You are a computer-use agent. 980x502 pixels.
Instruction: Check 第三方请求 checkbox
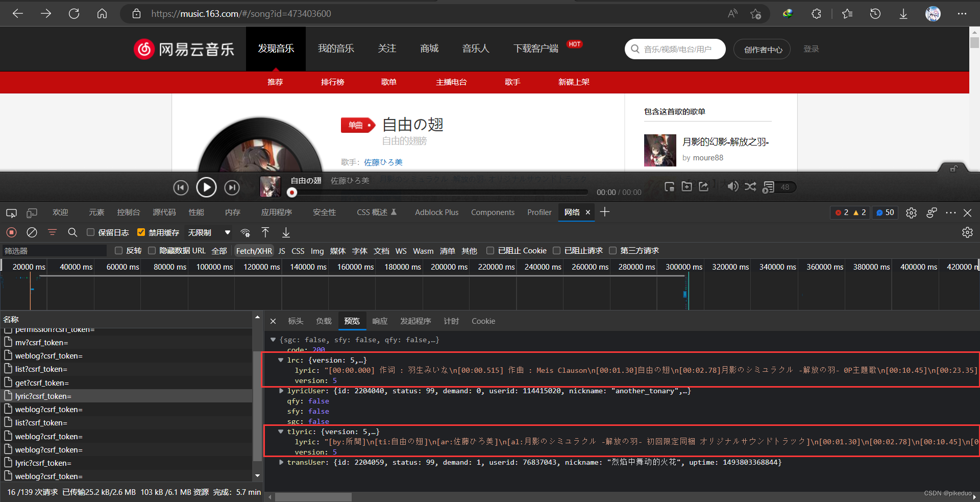(612, 250)
